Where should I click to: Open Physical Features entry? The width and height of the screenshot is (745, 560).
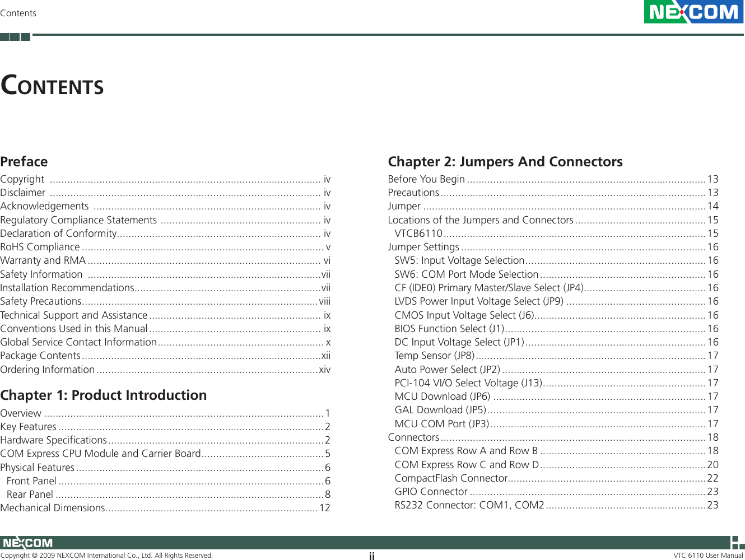[x=165, y=468]
